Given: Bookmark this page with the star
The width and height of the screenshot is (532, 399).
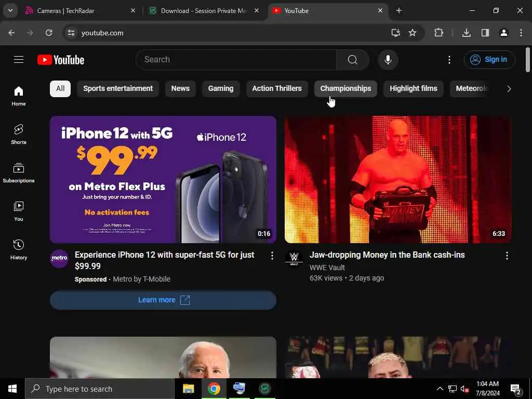Looking at the screenshot, I should pos(412,33).
